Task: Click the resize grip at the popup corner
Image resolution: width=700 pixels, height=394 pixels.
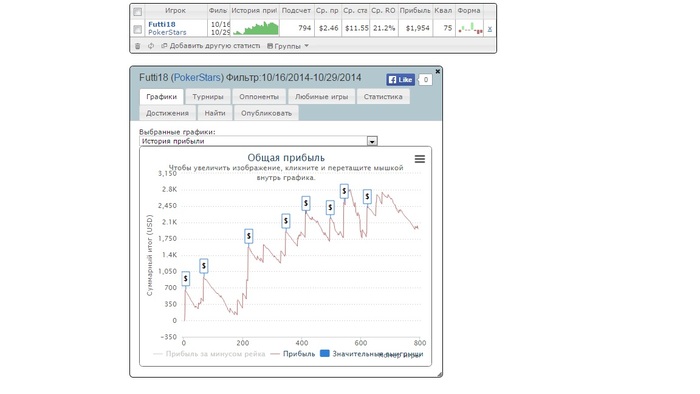Action: (x=439, y=374)
